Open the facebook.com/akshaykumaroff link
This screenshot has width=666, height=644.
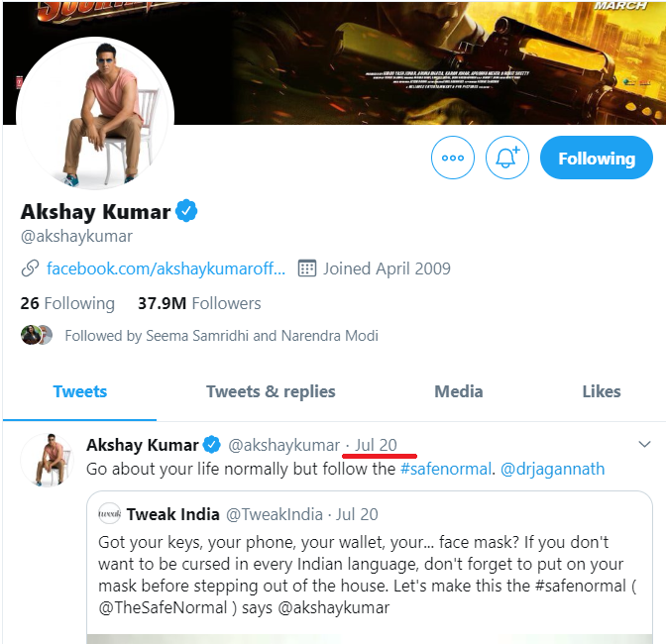click(166, 268)
